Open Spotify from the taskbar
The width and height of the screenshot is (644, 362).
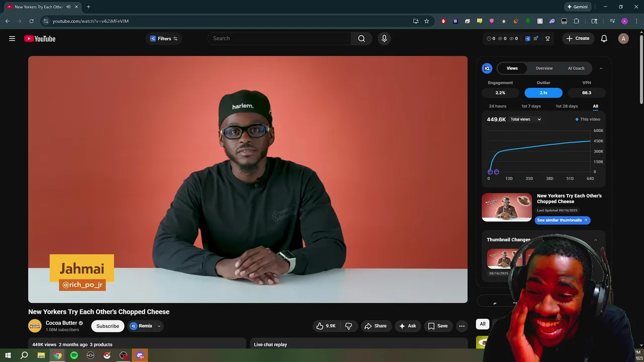click(74, 355)
